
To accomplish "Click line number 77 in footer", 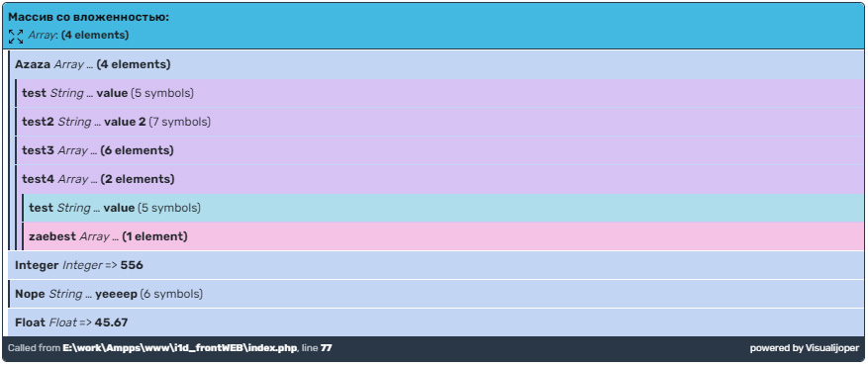I will [326, 348].
